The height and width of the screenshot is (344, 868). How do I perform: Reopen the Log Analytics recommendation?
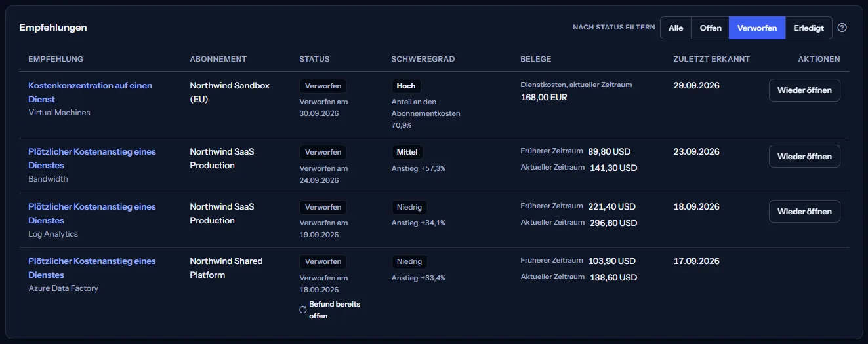pyautogui.click(x=804, y=212)
